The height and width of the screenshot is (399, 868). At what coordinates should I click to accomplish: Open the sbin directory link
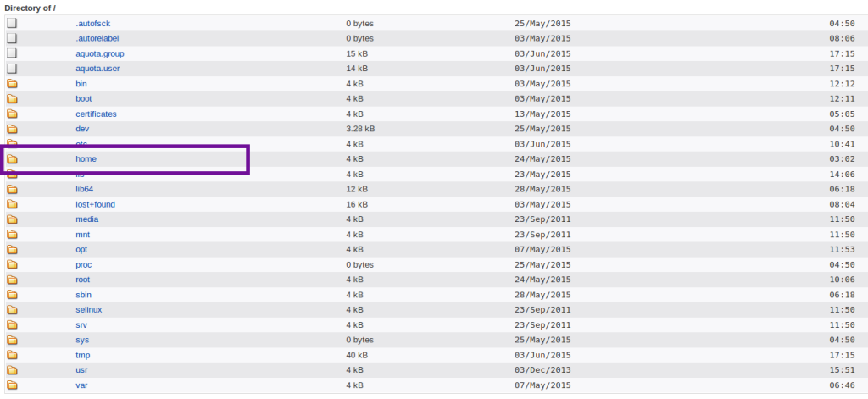coord(84,295)
